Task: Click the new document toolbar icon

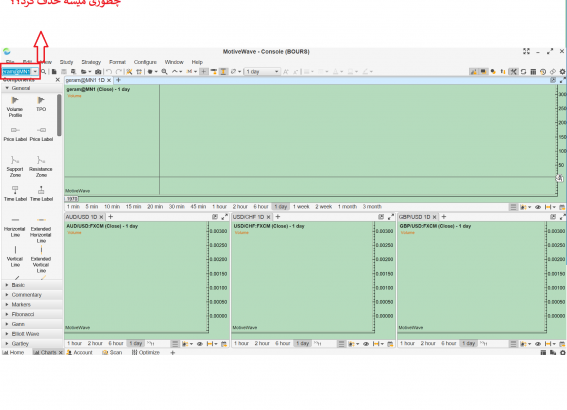Action: (x=54, y=72)
